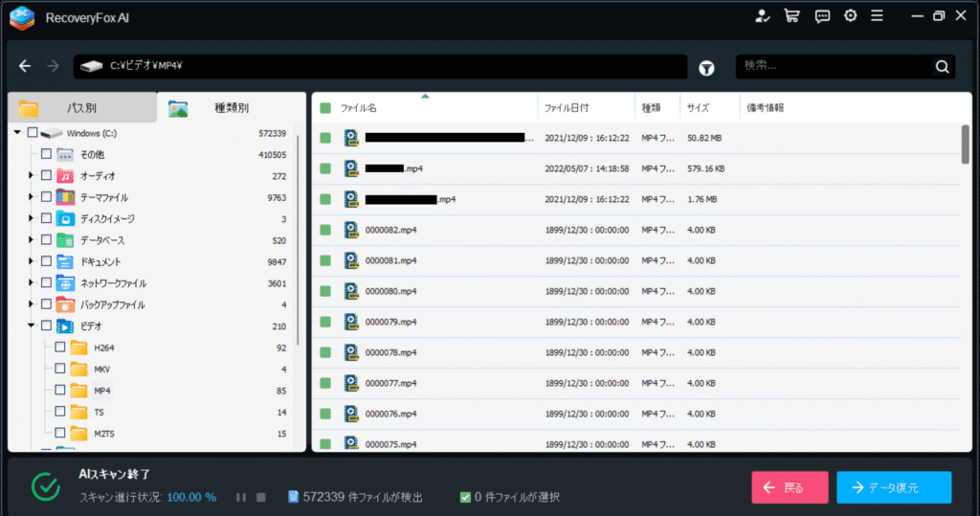980x516 pixels.
Task: Click the category tree vertical scrollbar
Action: pyautogui.click(x=298, y=240)
